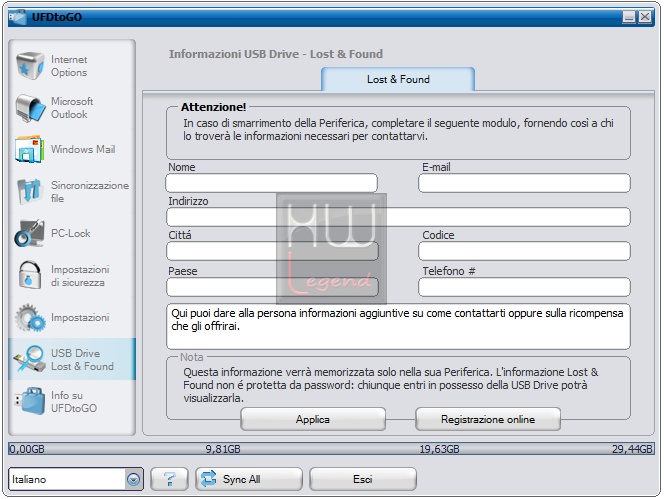The height and width of the screenshot is (499, 664).
Task: Click the additional information text area
Action: [398, 326]
